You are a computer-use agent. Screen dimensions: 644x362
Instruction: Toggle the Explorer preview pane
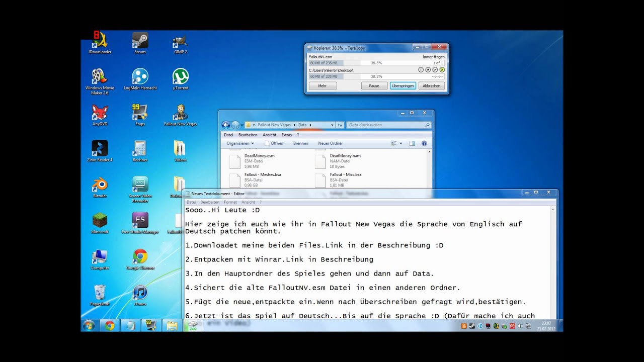click(412, 143)
